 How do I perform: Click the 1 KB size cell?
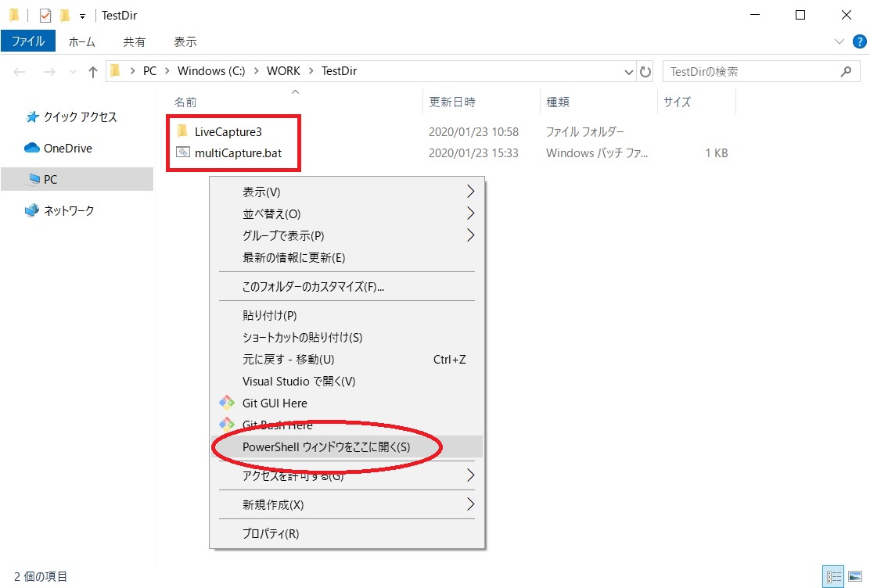[717, 153]
